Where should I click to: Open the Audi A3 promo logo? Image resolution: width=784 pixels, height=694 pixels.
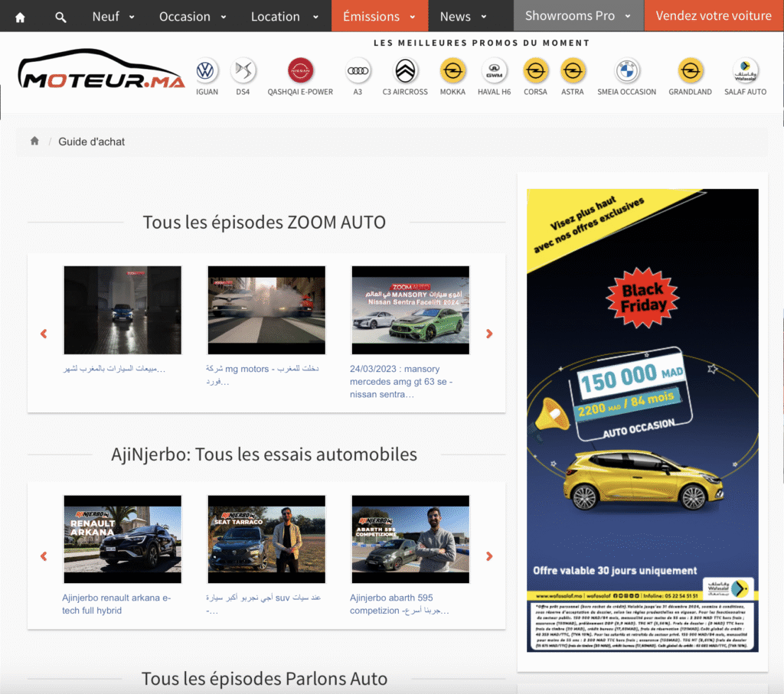point(358,70)
